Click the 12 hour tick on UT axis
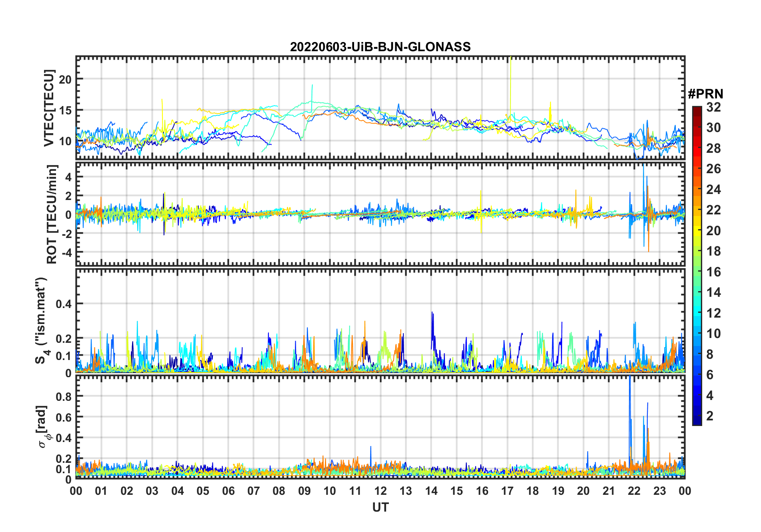This screenshot has width=761, height=532. pyautogui.click(x=380, y=491)
